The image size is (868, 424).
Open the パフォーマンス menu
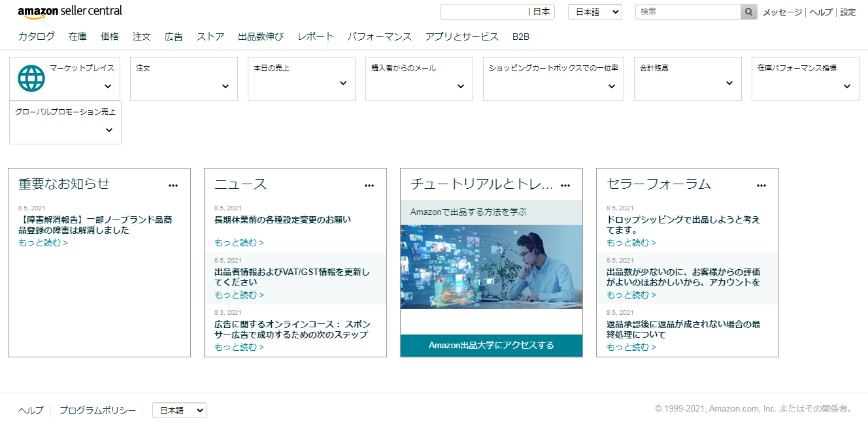click(380, 37)
